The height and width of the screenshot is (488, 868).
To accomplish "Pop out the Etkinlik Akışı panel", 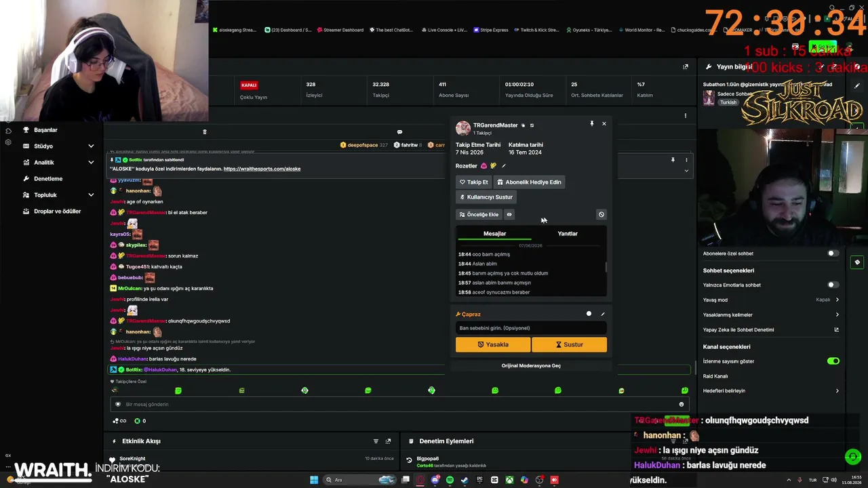I will coord(388,441).
